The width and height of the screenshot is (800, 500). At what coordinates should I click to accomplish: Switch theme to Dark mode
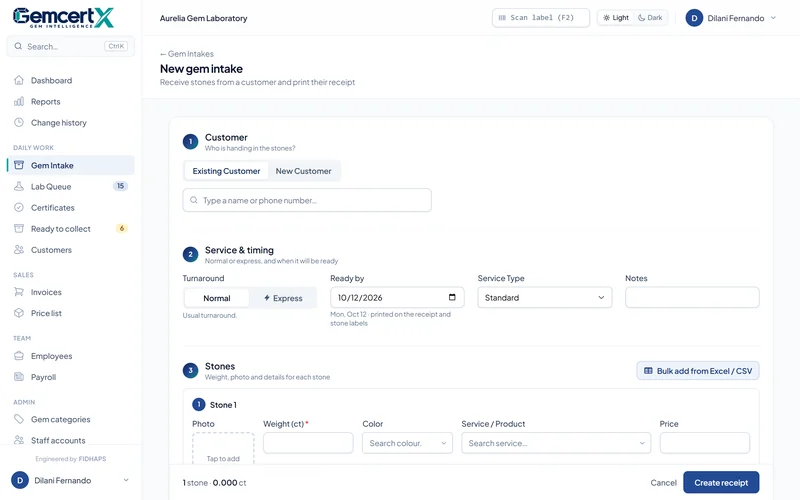[x=650, y=18]
